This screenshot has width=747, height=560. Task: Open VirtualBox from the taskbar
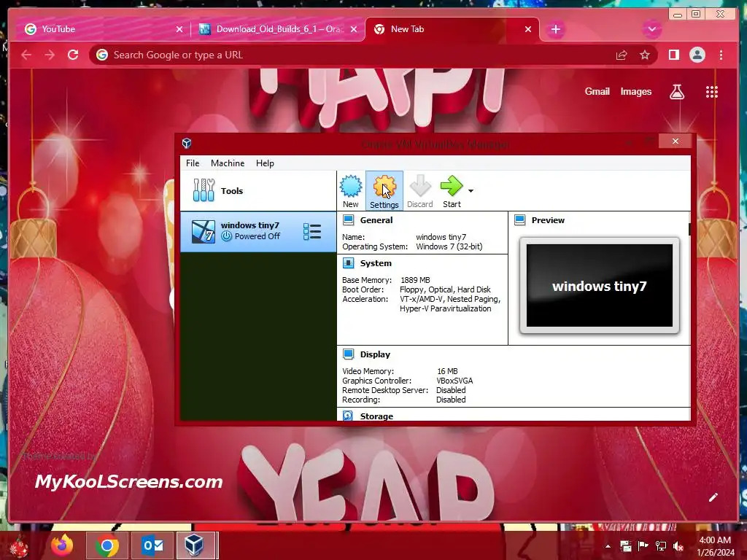tap(196, 545)
